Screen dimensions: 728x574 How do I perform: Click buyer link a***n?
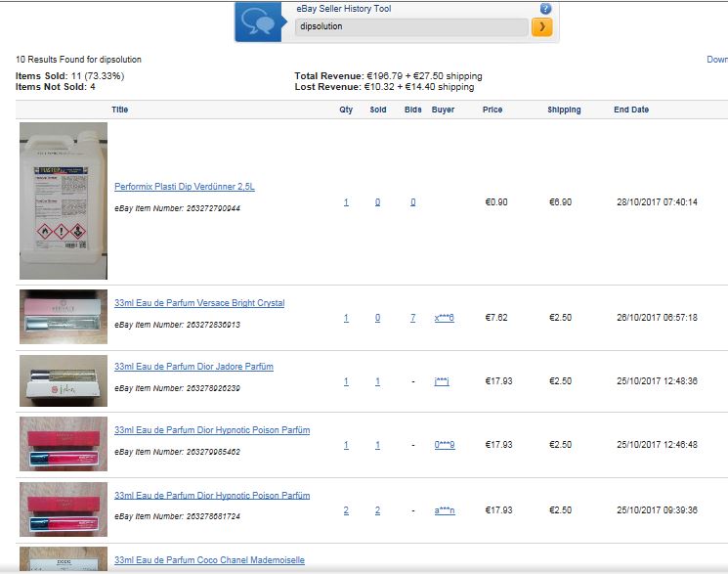coord(445,510)
